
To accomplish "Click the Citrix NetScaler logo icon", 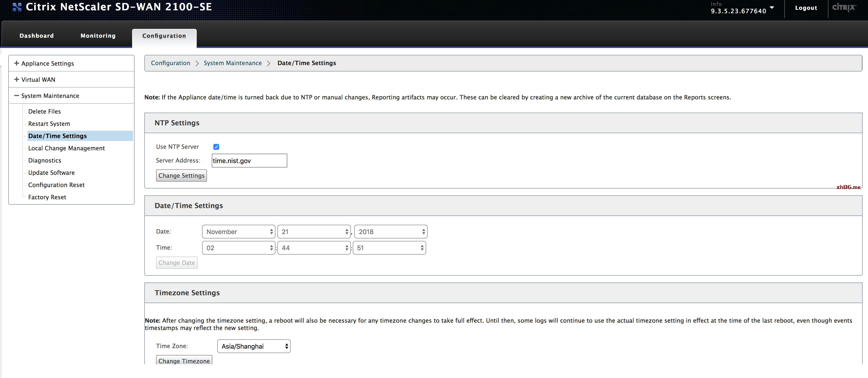I will tap(17, 7).
